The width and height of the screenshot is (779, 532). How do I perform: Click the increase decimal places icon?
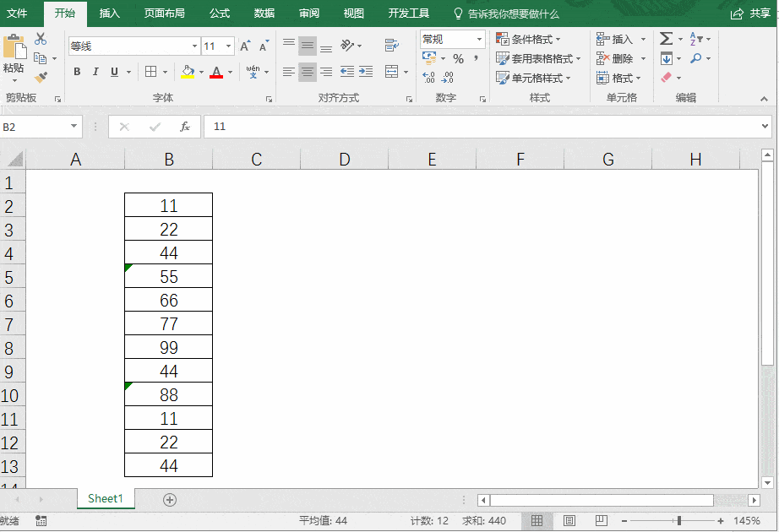(428, 75)
